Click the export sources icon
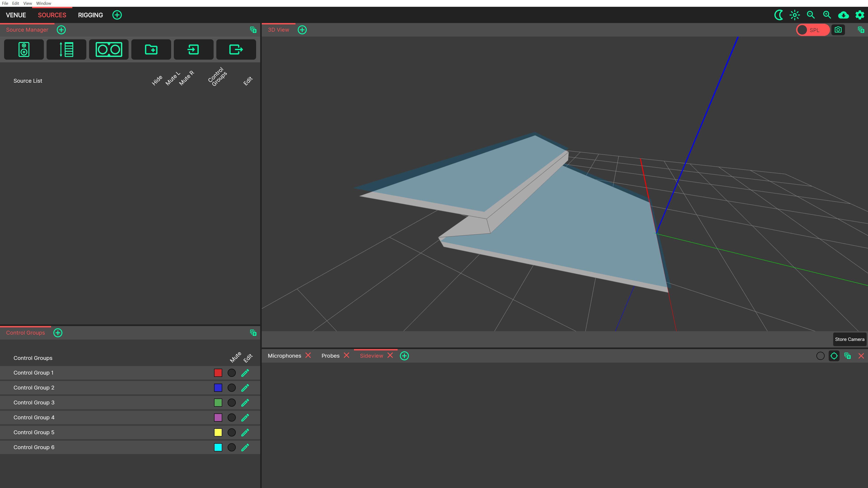Viewport: 868px width, 488px height. (236, 49)
